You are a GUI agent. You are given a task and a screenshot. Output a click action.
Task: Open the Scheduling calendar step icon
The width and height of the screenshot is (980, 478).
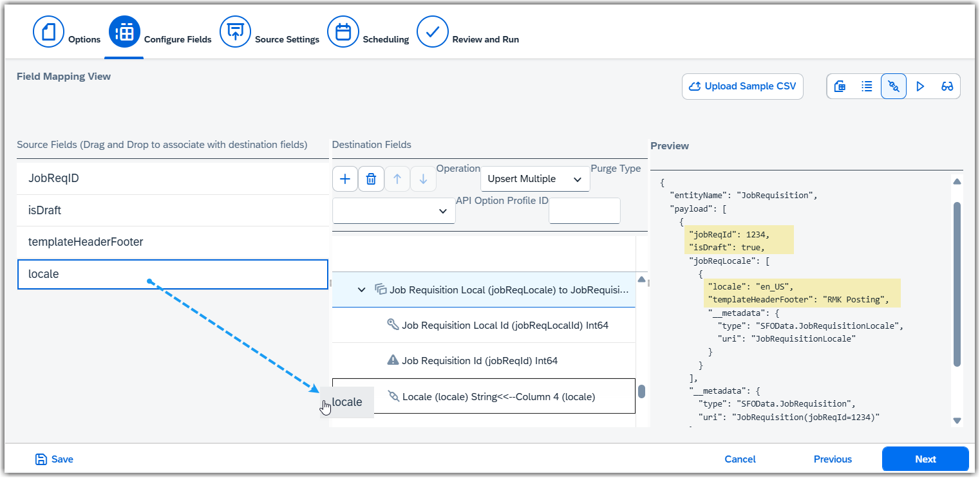tap(343, 32)
